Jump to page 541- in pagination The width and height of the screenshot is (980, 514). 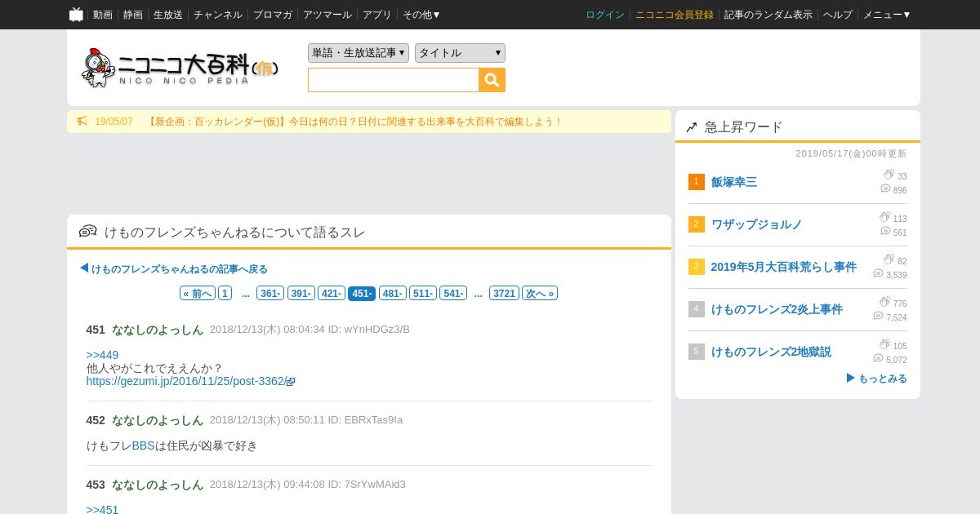point(453,293)
